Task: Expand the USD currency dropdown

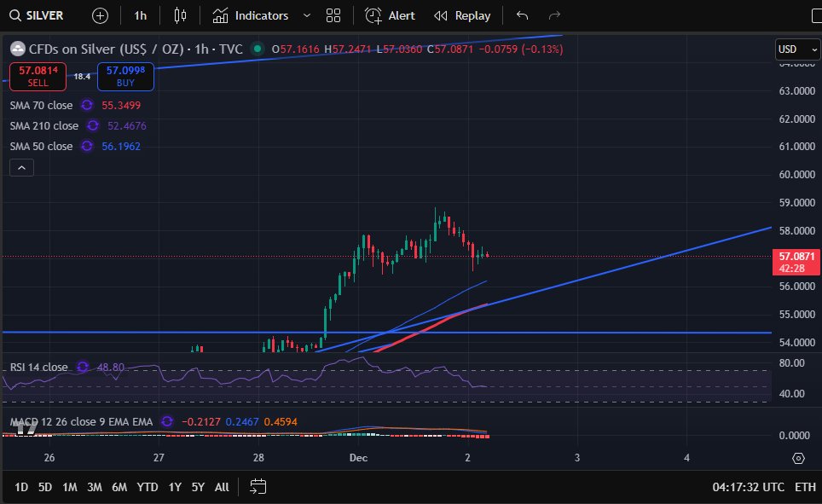Action: (796, 49)
